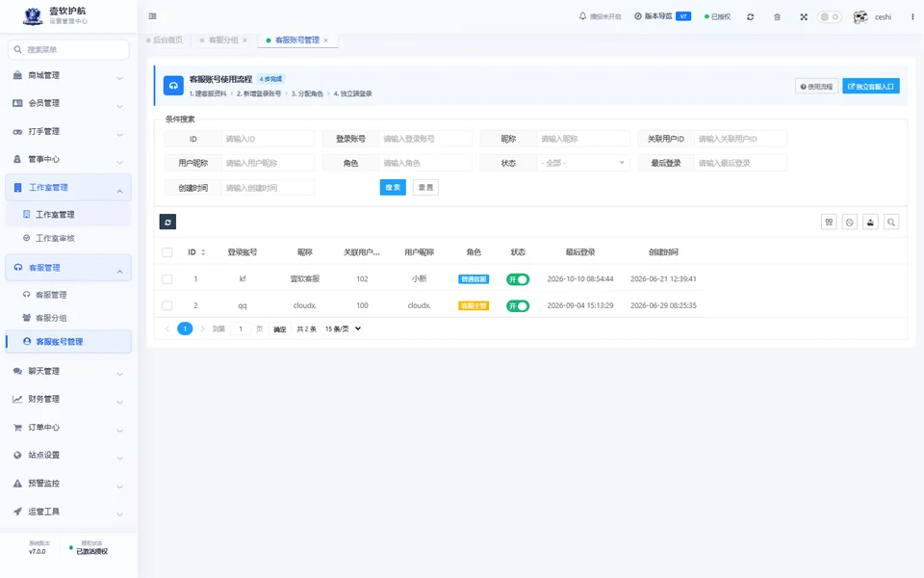The width and height of the screenshot is (924, 578).
Task: Click the blue headset flow icon
Action: (173, 86)
